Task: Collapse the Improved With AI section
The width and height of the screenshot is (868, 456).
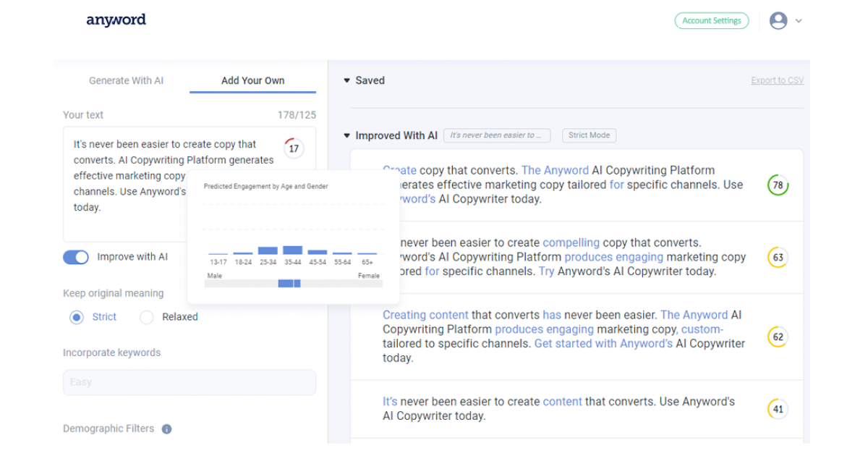Action: [x=347, y=136]
